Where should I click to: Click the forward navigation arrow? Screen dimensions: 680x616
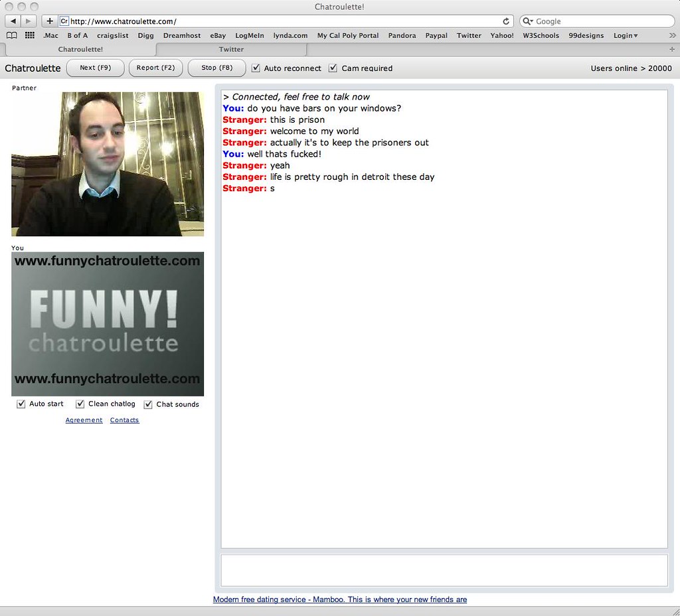coord(27,21)
